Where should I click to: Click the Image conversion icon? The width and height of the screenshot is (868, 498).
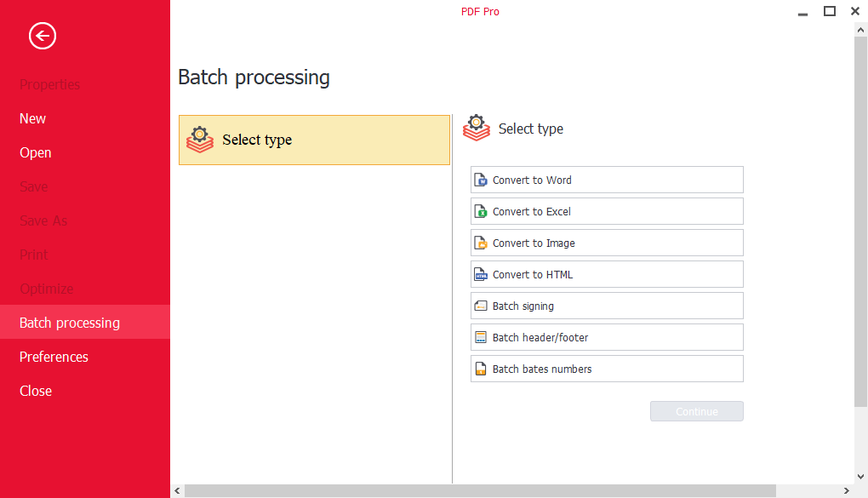coord(481,243)
